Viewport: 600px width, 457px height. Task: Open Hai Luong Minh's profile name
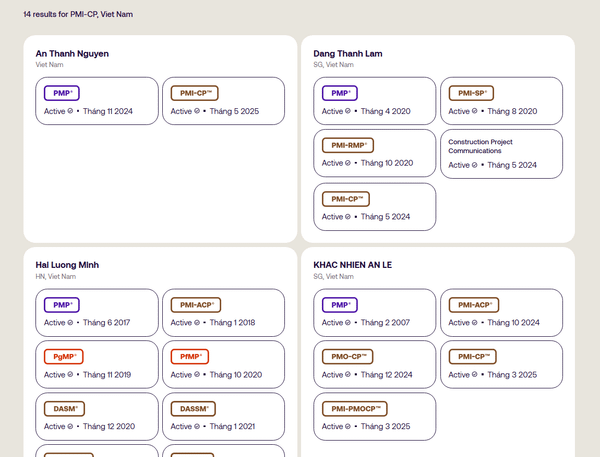click(x=67, y=265)
